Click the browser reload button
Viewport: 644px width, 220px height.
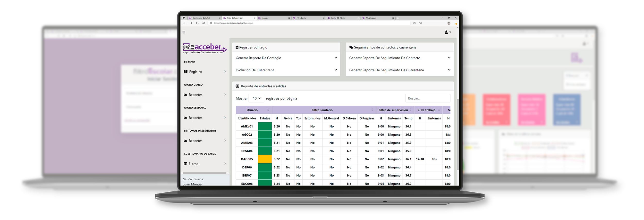pos(197,23)
